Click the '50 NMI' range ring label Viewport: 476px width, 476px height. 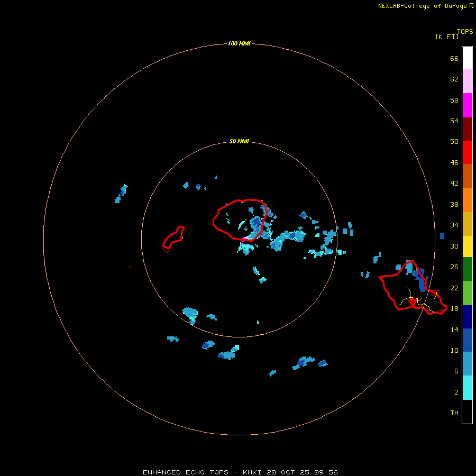pos(239,141)
